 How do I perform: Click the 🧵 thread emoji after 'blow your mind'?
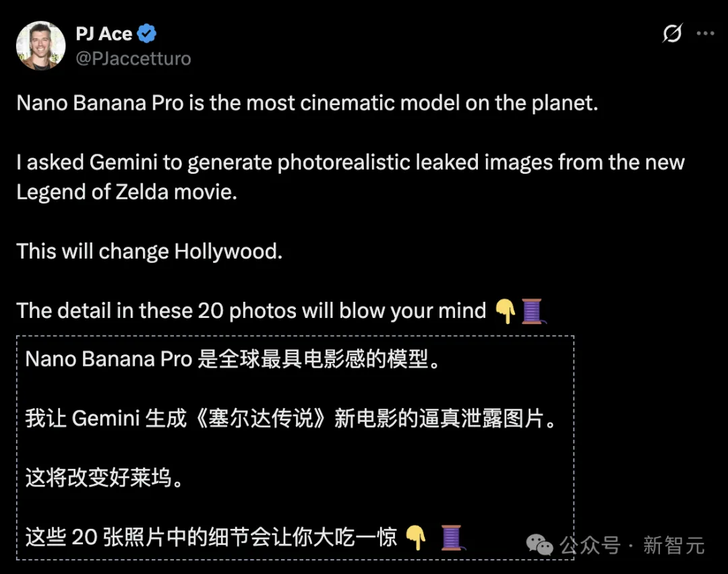pos(533,311)
